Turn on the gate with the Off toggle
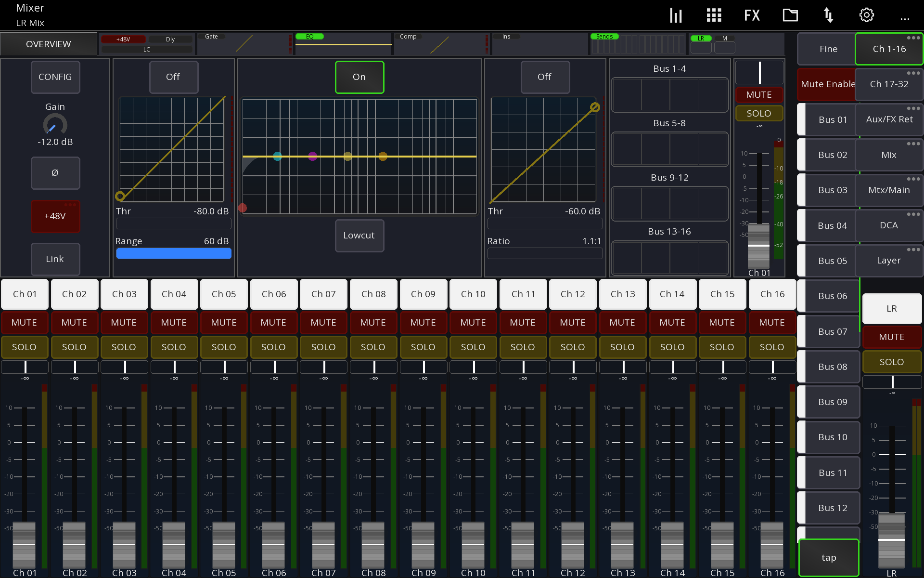Image resolution: width=924 pixels, height=578 pixels. [x=173, y=77]
